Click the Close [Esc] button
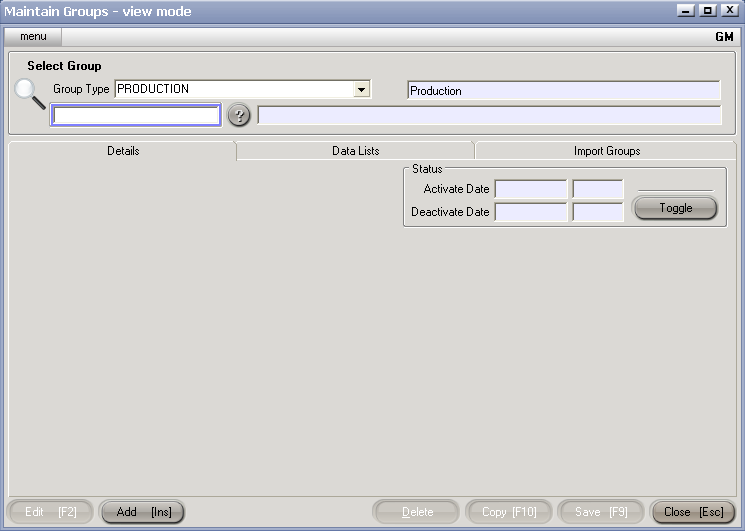Image resolution: width=745 pixels, height=531 pixels. pyautogui.click(x=693, y=512)
